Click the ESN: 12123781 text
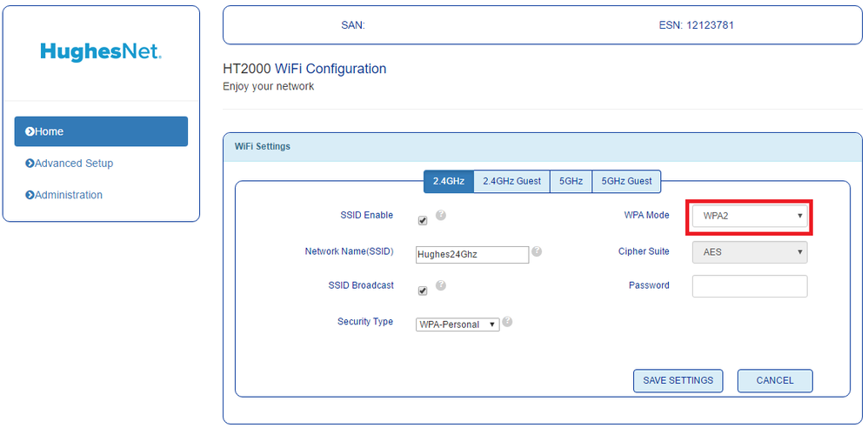 coord(697,25)
